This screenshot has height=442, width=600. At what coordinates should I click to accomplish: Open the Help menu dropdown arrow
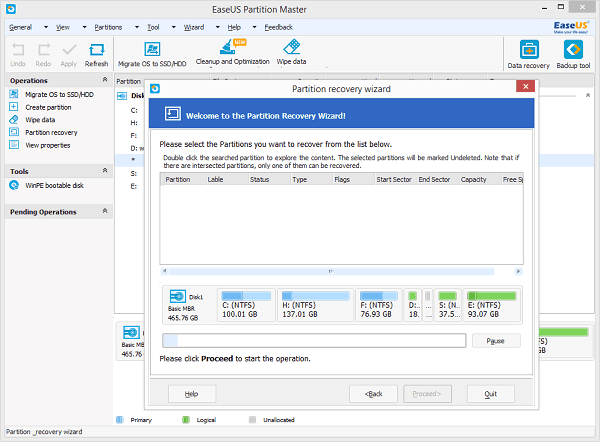coord(254,27)
